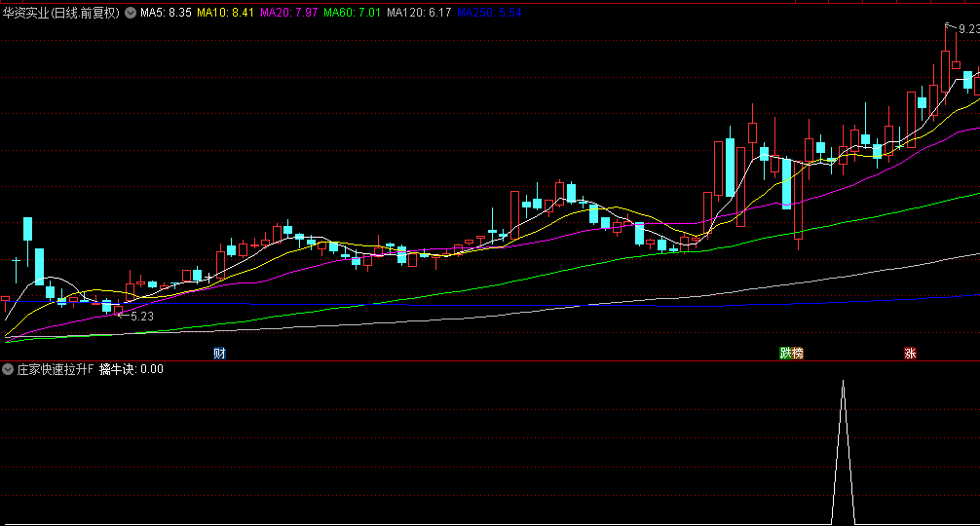Click the 财 financial marker icon
The height and width of the screenshot is (526, 980).
[219, 354]
